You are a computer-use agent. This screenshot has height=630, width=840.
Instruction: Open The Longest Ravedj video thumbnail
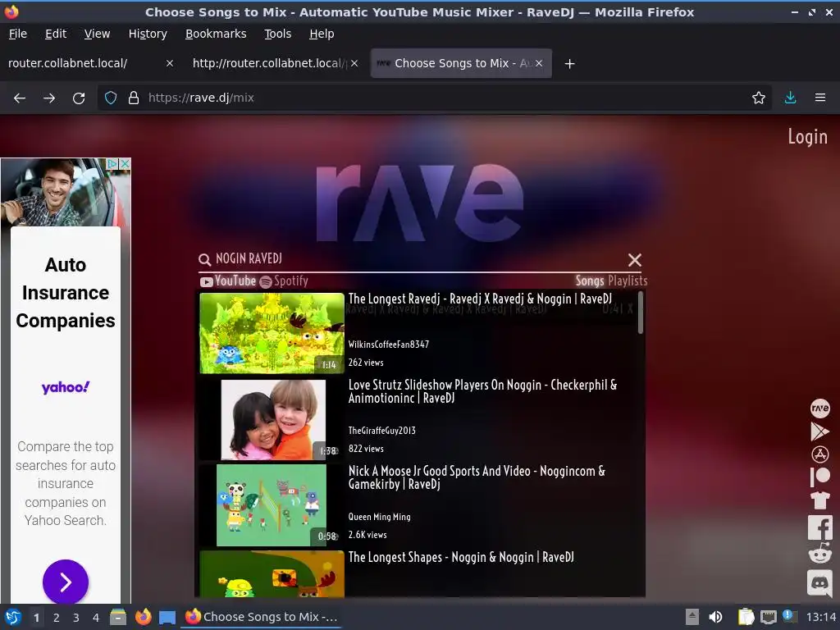pyautogui.click(x=272, y=333)
